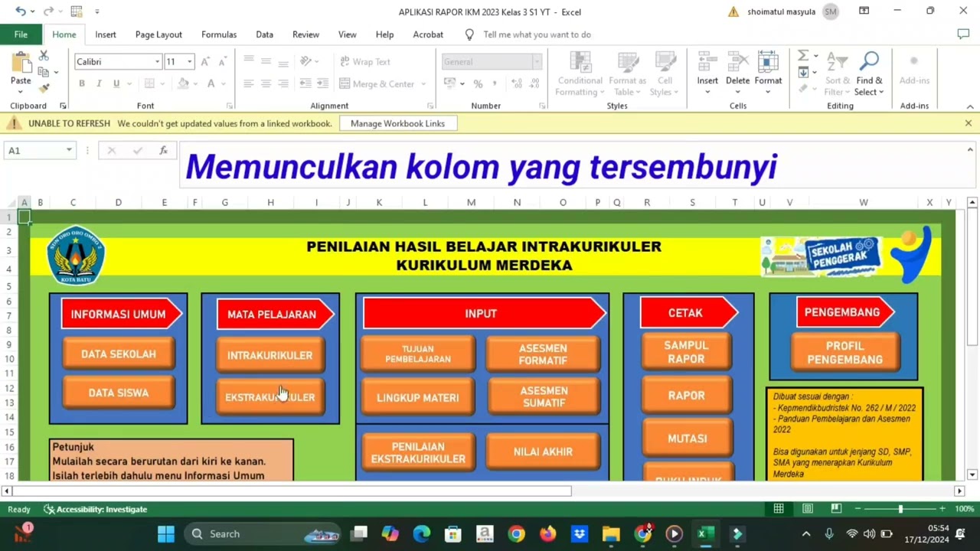Open the font size 11 dropdown
This screenshot has width=980, height=551.
pos(189,62)
